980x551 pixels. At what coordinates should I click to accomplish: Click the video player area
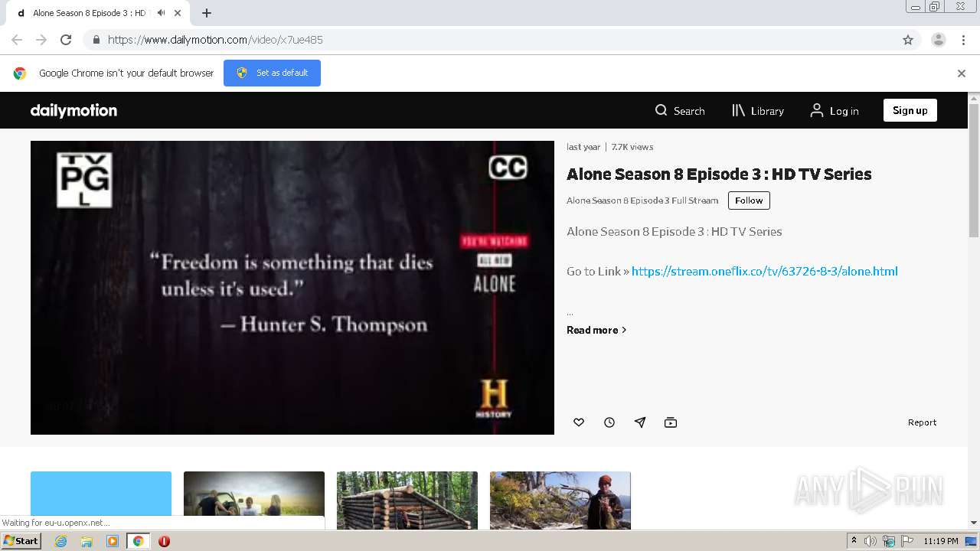click(x=292, y=288)
